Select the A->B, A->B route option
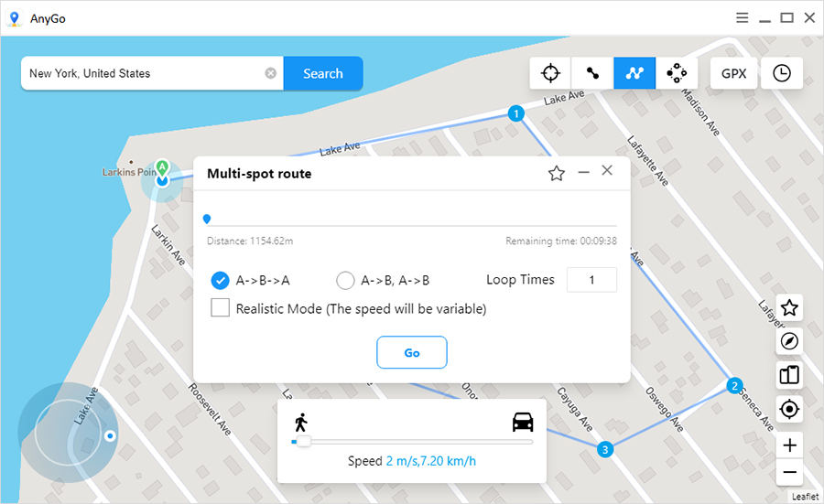 pyautogui.click(x=345, y=280)
